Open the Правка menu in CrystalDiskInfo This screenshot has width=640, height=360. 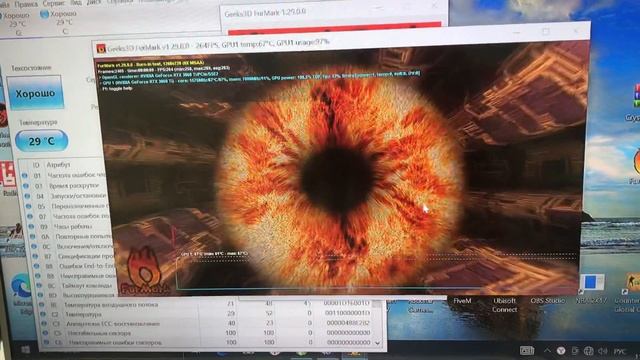point(26,4)
